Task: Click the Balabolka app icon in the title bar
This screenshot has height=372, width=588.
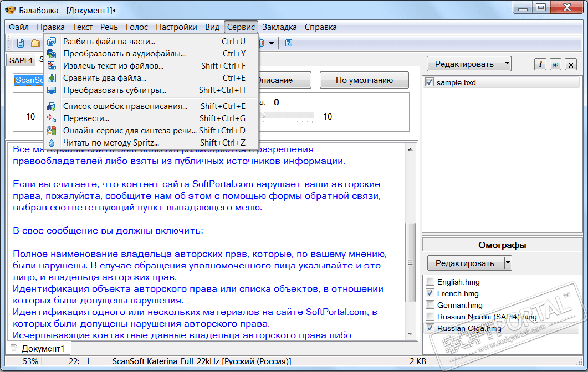Action: (10, 10)
